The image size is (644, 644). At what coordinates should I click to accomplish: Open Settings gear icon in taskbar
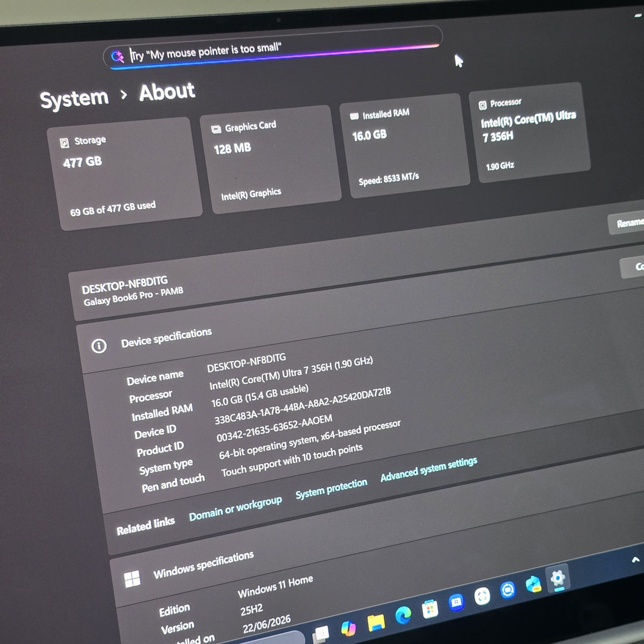pyautogui.click(x=558, y=579)
